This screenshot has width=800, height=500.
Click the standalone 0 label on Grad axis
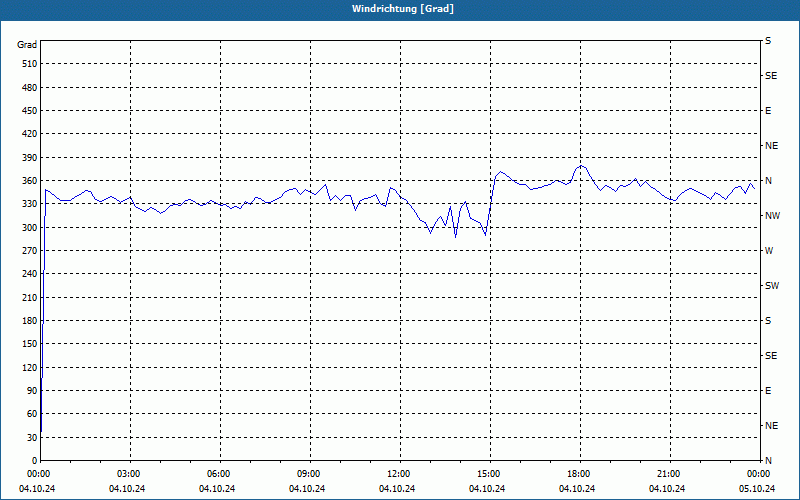35,460
